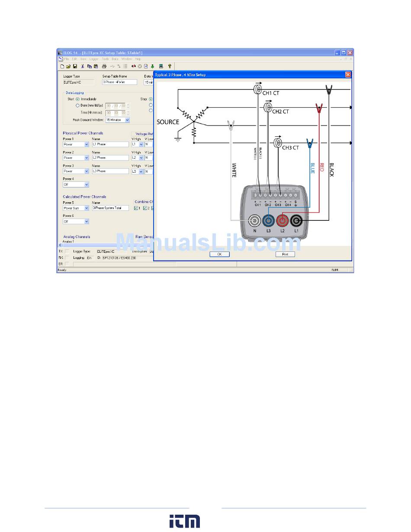The image size is (411, 532).
Task: Click the green download arrow icon
Action: (x=152, y=66)
